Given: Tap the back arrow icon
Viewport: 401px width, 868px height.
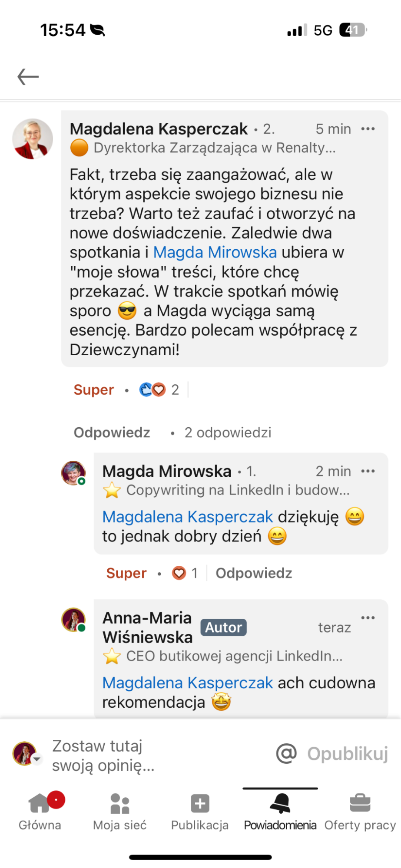Looking at the screenshot, I should tap(28, 77).
